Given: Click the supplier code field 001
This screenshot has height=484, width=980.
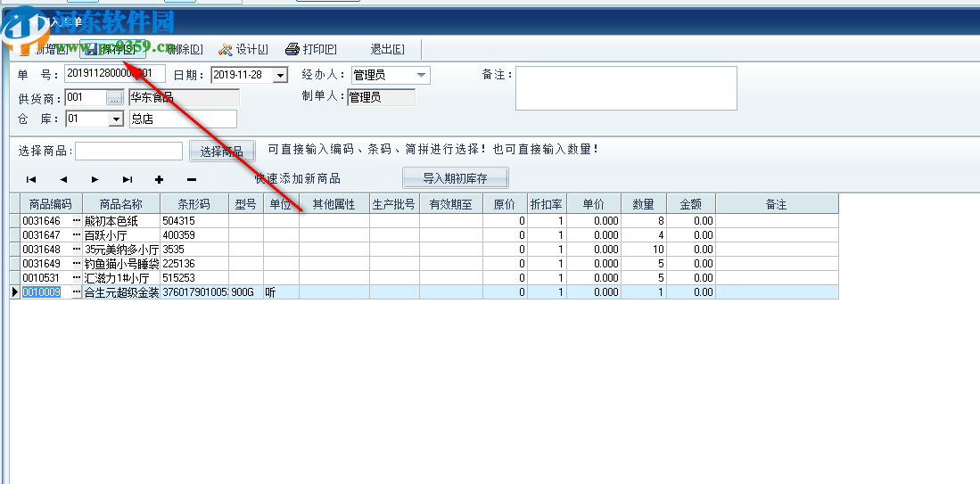Looking at the screenshot, I should [x=86, y=97].
